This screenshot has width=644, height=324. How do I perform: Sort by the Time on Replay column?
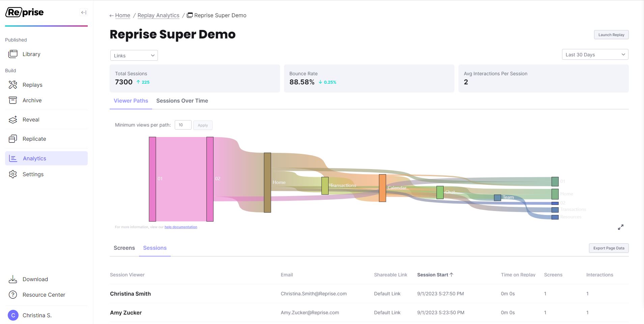click(x=518, y=275)
